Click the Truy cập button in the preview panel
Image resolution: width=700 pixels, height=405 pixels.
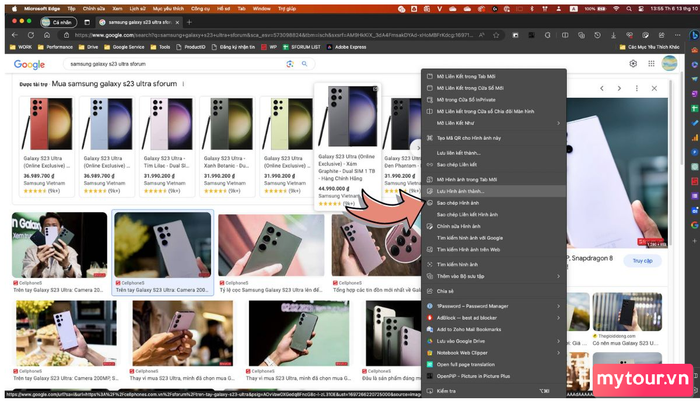coord(642,260)
